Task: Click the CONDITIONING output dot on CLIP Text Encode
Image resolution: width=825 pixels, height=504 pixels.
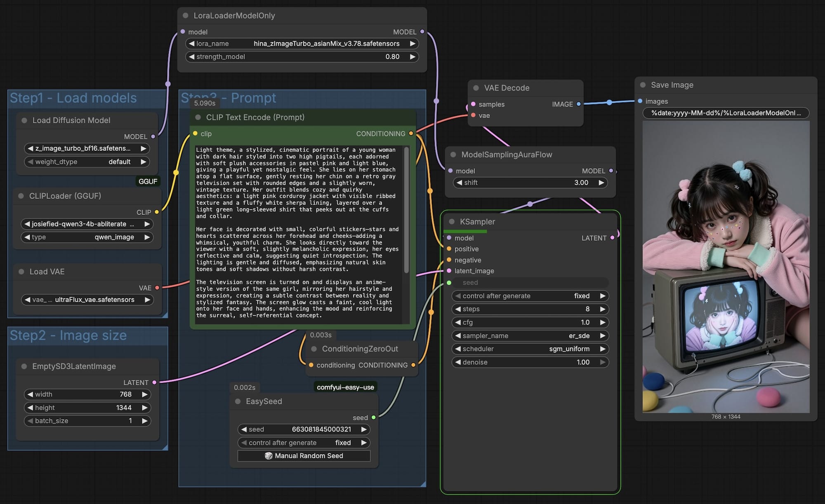Action: coord(411,134)
